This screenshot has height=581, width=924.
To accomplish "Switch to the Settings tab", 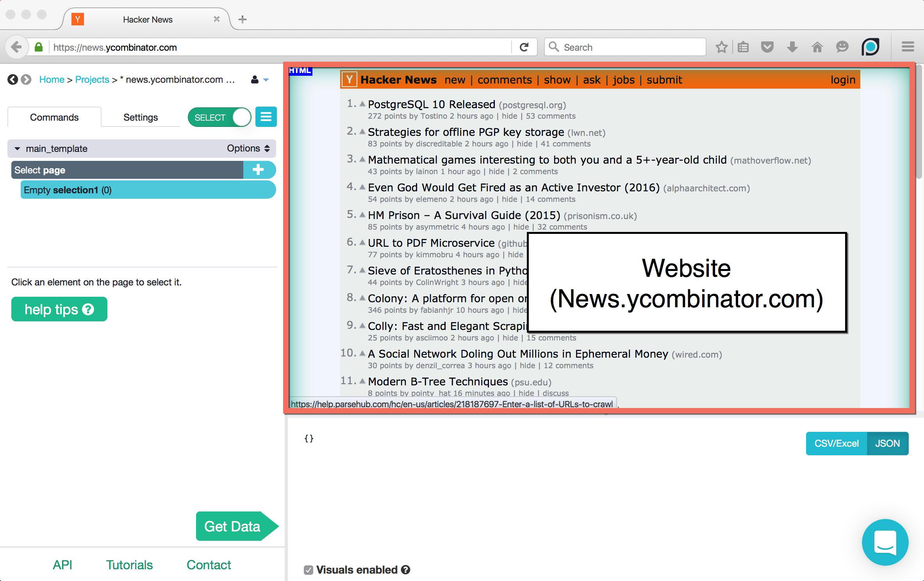I will coord(140,117).
